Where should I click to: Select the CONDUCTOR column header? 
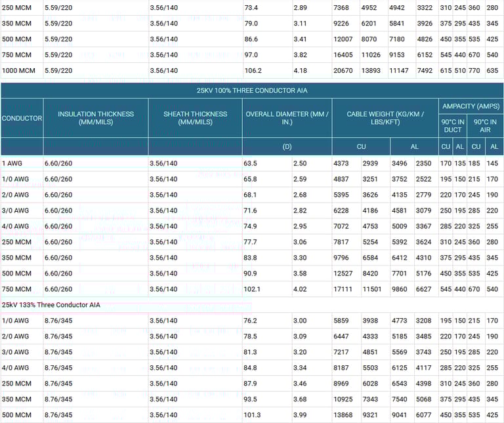pyautogui.click(x=22, y=118)
